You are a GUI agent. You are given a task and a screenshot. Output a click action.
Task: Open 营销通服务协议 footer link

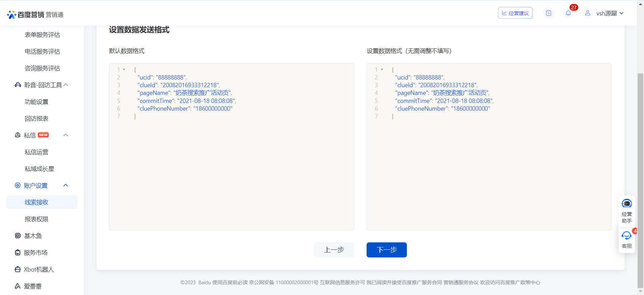click(461, 283)
